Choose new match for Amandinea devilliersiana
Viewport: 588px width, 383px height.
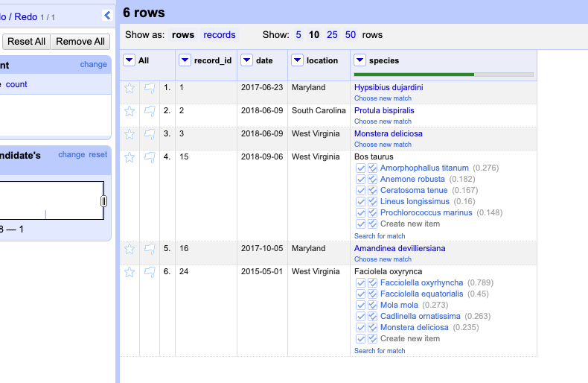tap(383, 259)
